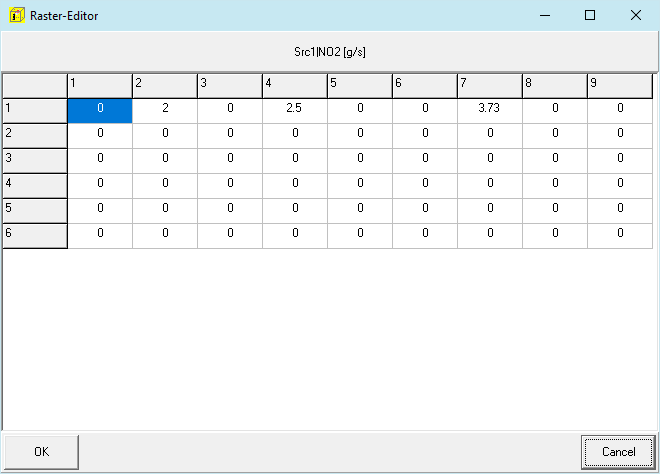Select the cell with value 3.73
This screenshot has height=474, width=660.
(x=490, y=111)
